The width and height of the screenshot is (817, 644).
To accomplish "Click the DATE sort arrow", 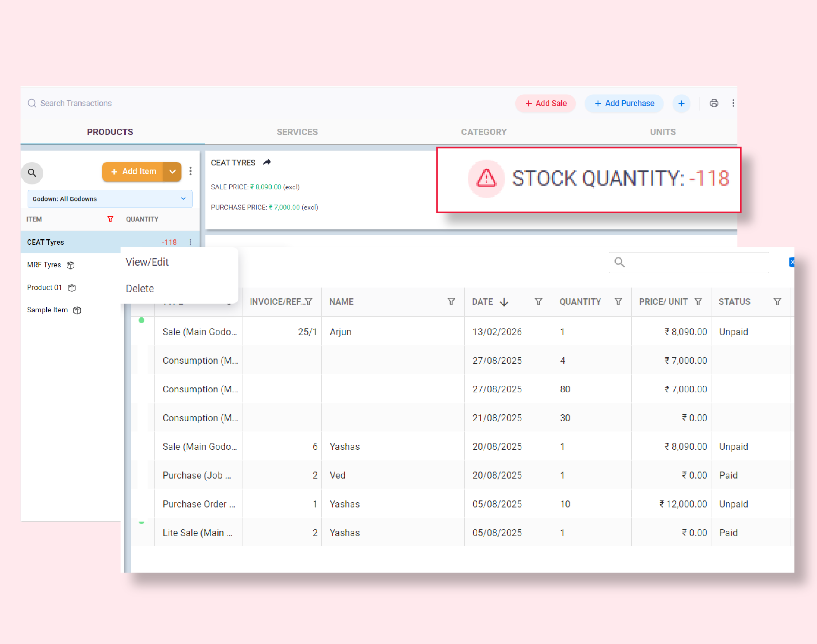I will coord(504,302).
